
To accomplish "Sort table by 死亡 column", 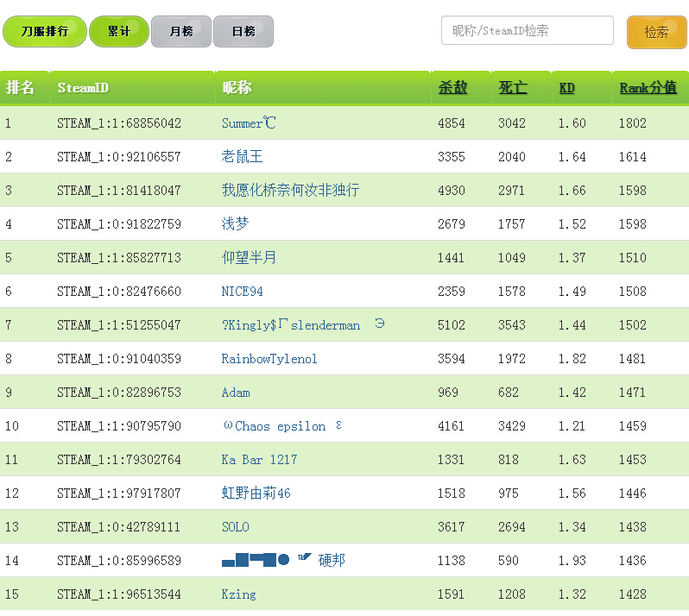I will [513, 88].
